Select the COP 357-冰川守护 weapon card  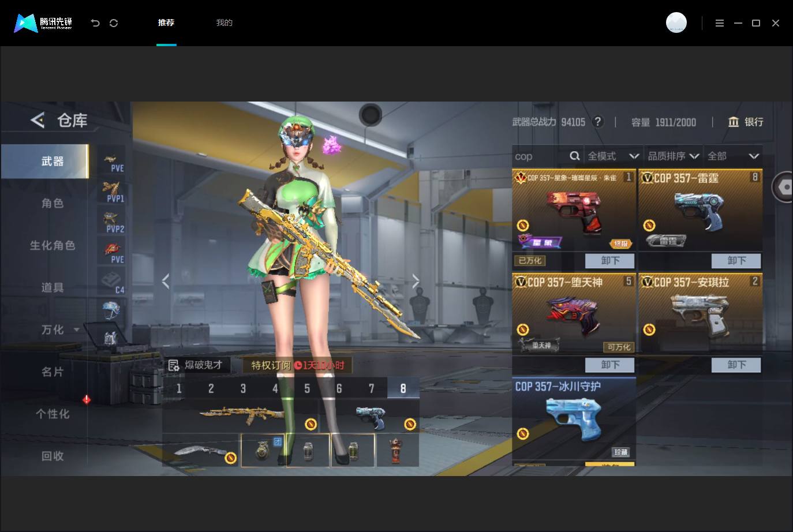[574, 419]
